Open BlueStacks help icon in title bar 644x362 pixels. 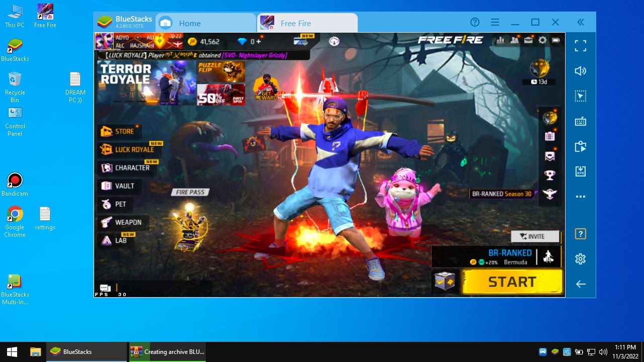474,22
